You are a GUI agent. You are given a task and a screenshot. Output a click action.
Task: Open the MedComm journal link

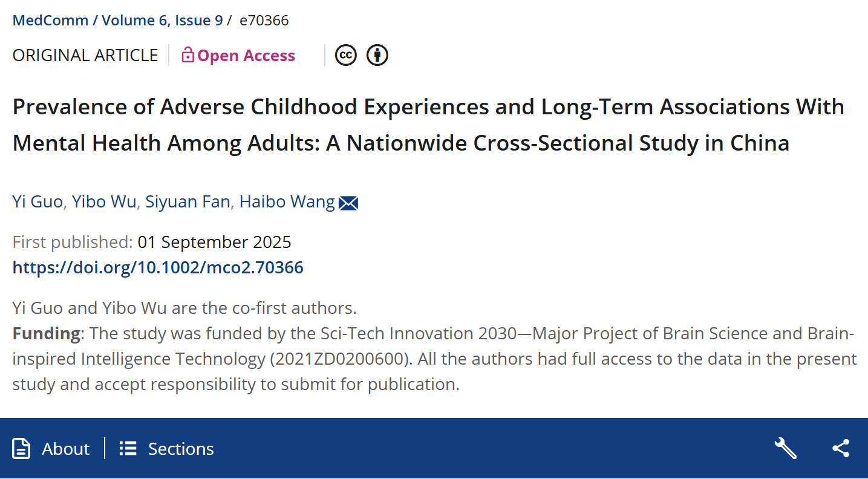51,21
